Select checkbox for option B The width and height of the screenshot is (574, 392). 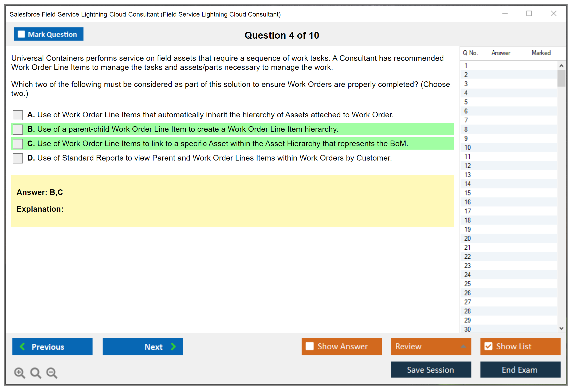pos(18,129)
